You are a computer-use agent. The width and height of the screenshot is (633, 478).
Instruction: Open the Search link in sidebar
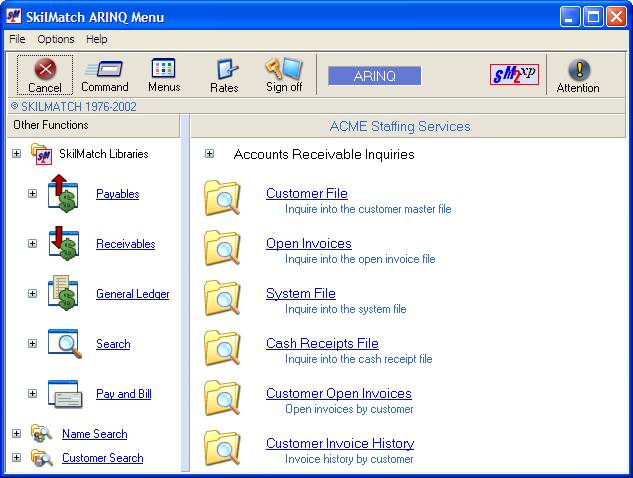pyautogui.click(x=113, y=344)
